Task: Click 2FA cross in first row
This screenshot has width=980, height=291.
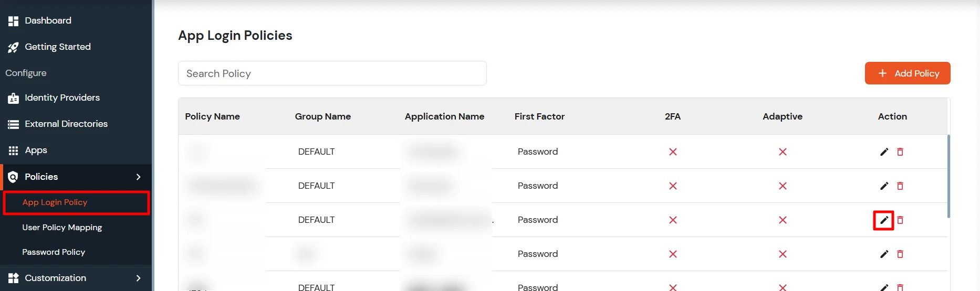Action: tap(673, 152)
